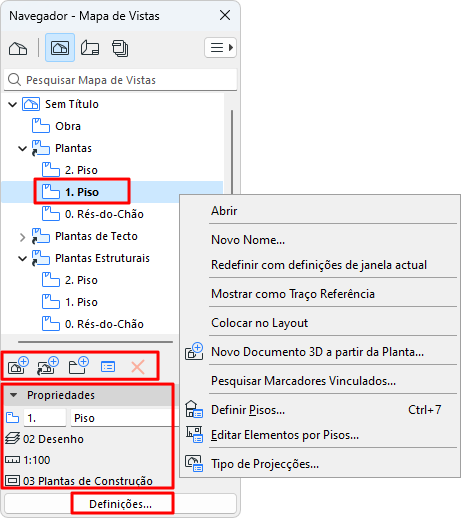The image size is (461, 518).
Task: Click the red Delete X icon
Action: (x=138, y=367)
